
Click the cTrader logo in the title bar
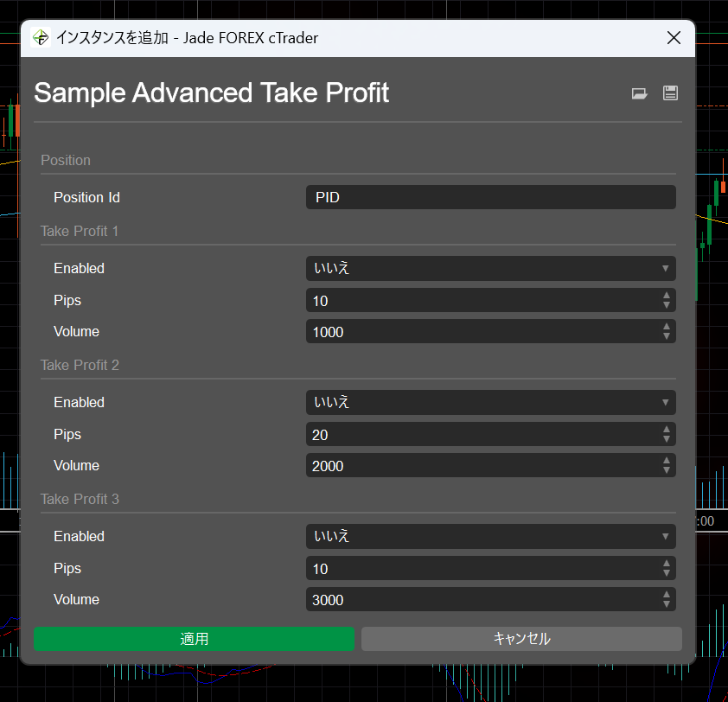41,38
